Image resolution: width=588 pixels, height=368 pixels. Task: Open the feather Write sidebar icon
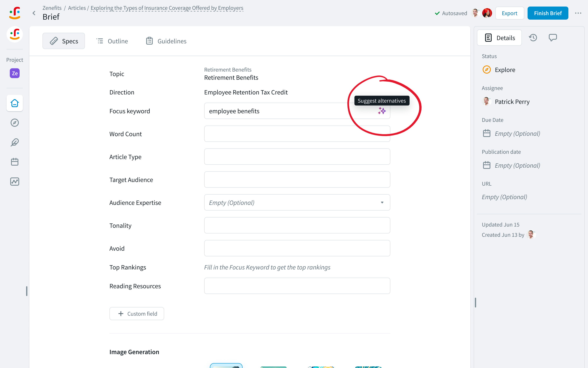coord(14,142)
